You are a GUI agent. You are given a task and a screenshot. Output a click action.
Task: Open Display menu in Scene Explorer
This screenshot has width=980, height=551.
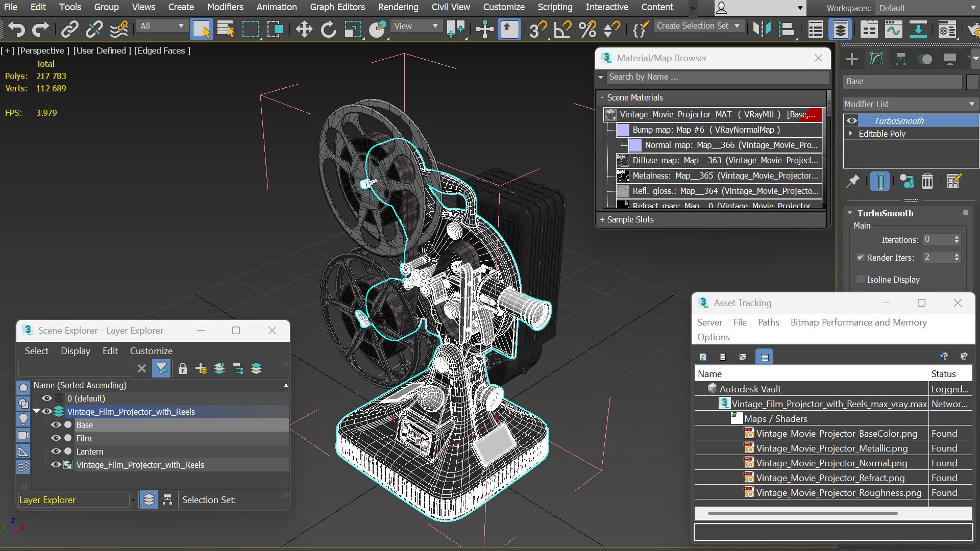76,350
